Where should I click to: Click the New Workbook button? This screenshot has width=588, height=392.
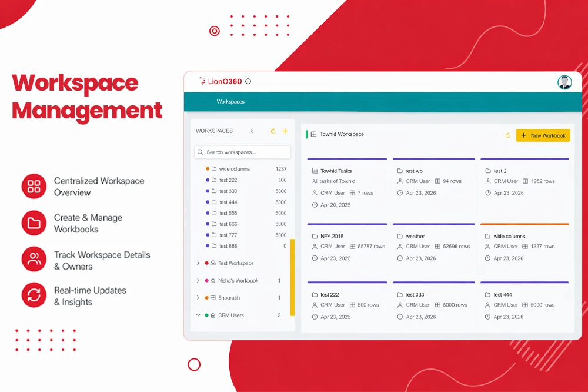click(x=543, y=135)
